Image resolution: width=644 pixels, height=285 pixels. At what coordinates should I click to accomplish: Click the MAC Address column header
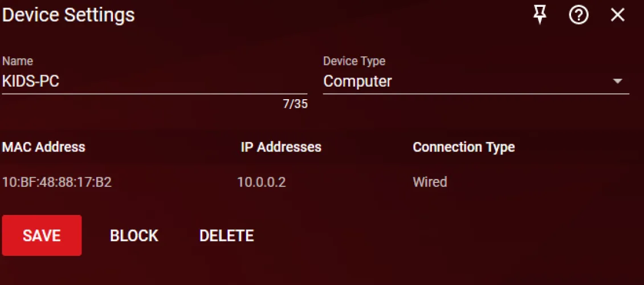pos(44,147)
